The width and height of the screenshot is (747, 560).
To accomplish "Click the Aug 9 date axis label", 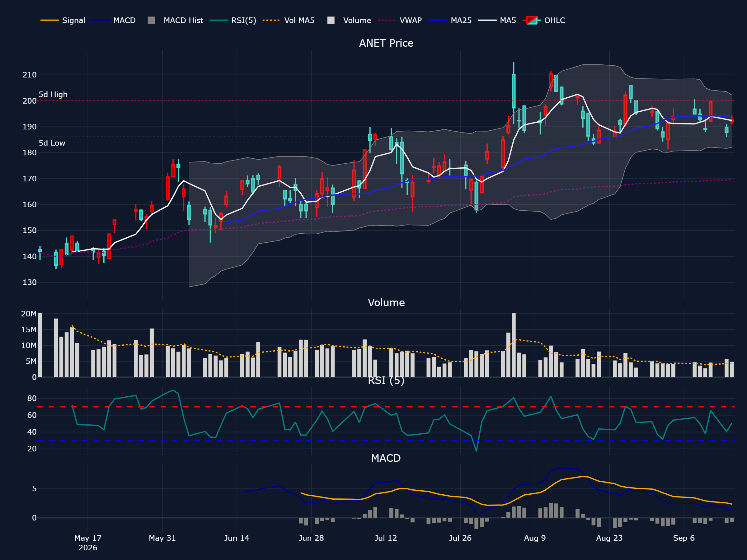I will 535,538.
